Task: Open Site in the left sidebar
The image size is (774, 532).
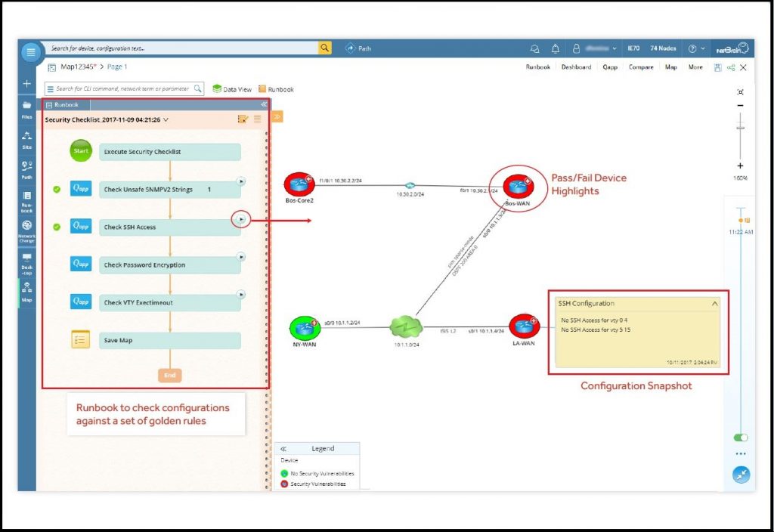Action: tap(26, 140)
